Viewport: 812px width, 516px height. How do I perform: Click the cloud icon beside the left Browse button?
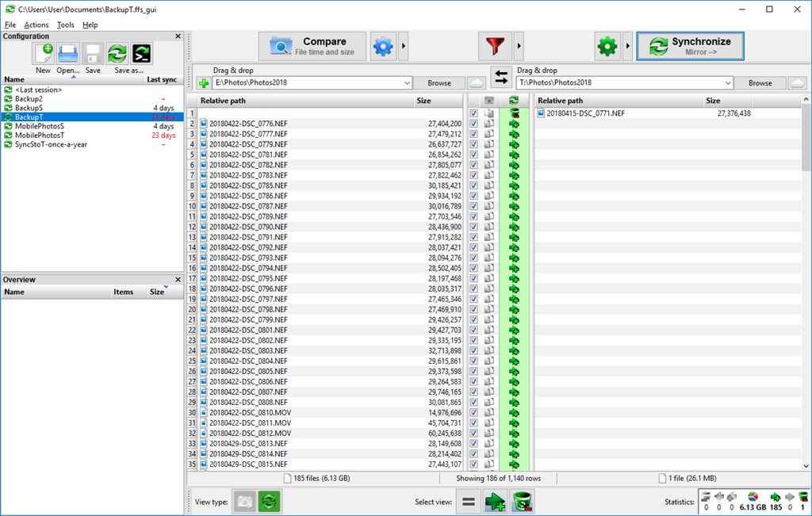point(476,82)
